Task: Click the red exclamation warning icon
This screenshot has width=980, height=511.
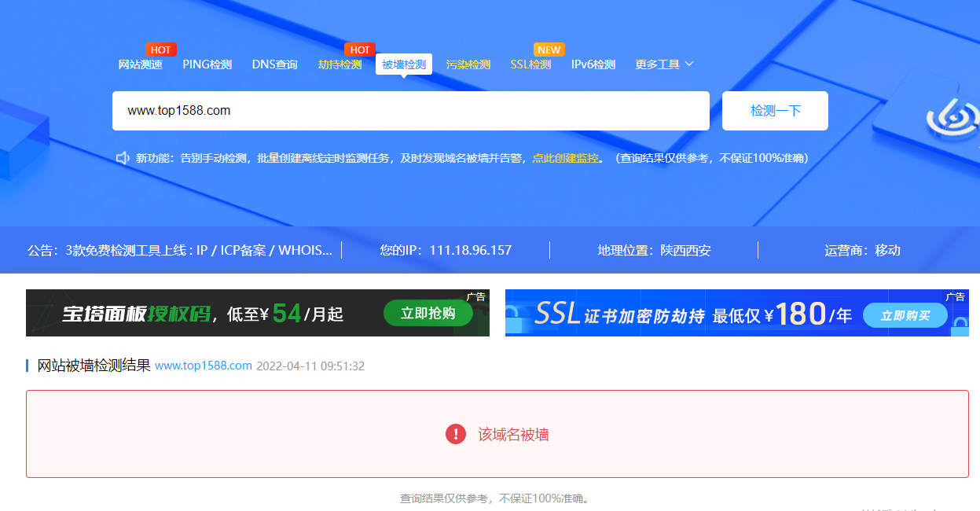Action: (456, 434)
